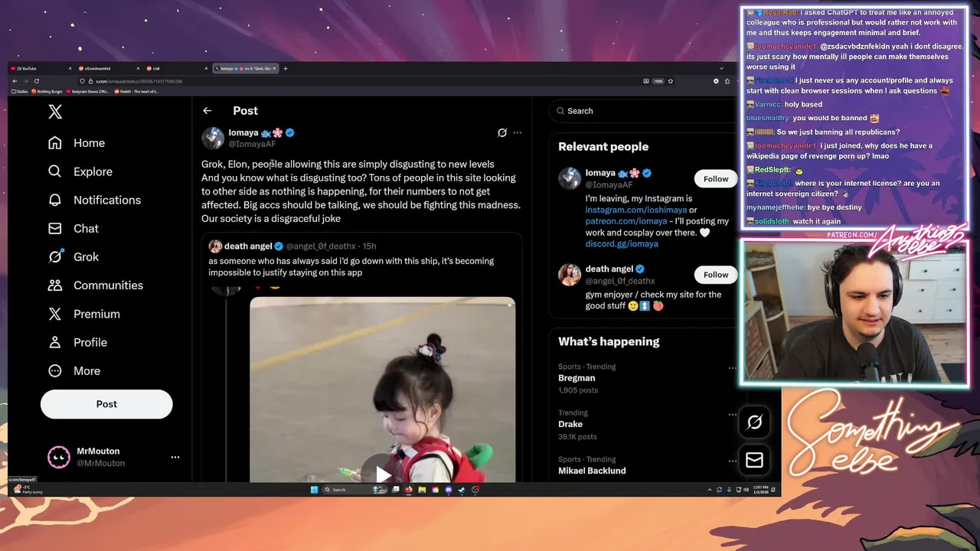980x551 pixels.
Task: Click the large Post button
Action: pos(106,404)
